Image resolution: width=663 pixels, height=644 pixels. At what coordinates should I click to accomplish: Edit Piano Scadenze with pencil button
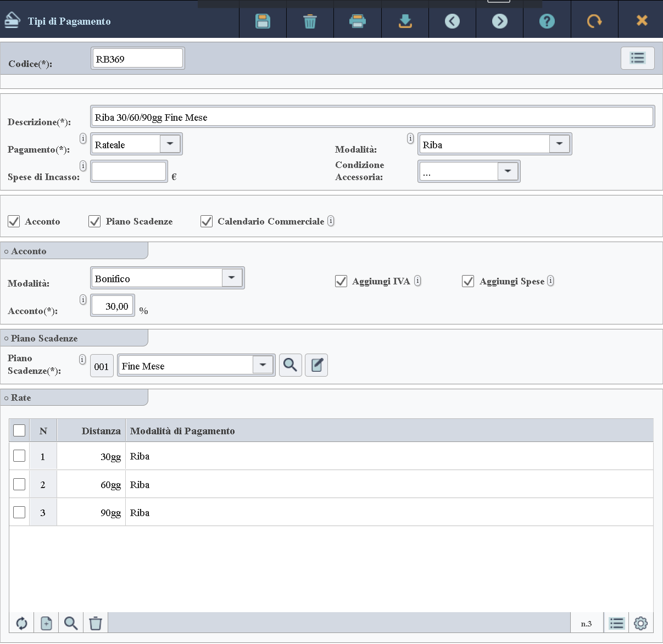[x=316, y=365]
